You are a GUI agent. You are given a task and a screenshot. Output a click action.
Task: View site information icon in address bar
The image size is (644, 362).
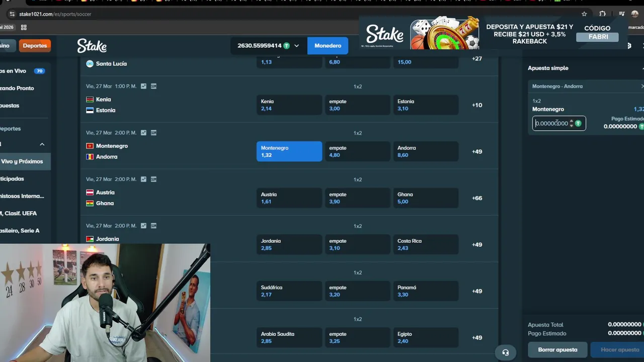click(12, 14)
